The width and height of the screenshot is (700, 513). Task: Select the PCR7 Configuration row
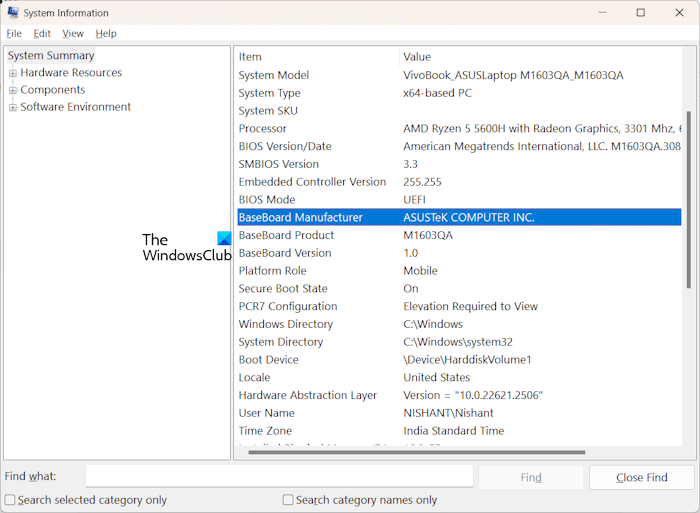pyautogui.click(x=459, y=306)
